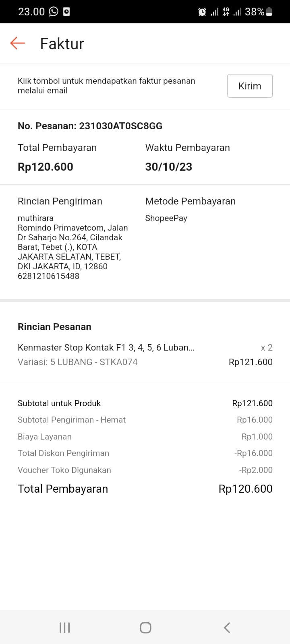Image resolution: width=290 pixels, height=644 pixels.
Task: Tap the alarm clock status icon
Action: [x=202, y=12]
